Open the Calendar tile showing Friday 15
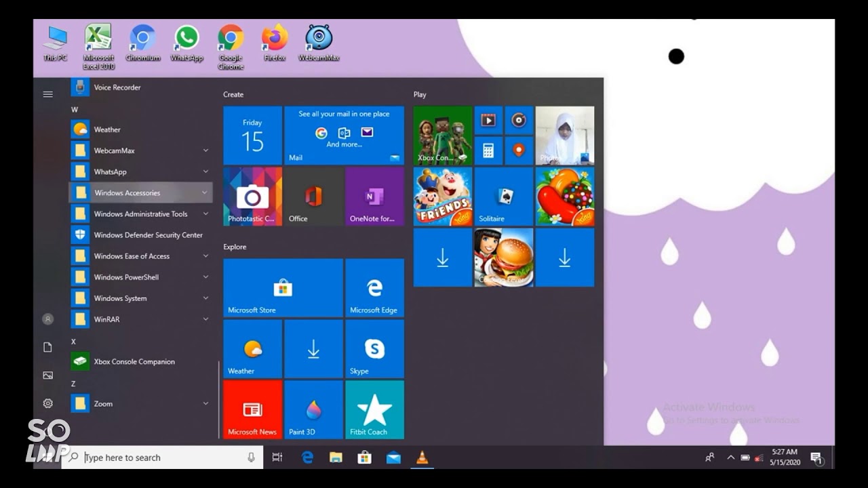This screenshot has width=868, height=488. tap(252, 136)
